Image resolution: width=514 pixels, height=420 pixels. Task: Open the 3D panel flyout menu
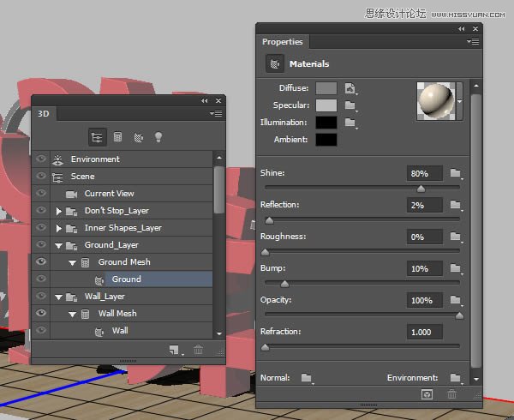[217, 113]
